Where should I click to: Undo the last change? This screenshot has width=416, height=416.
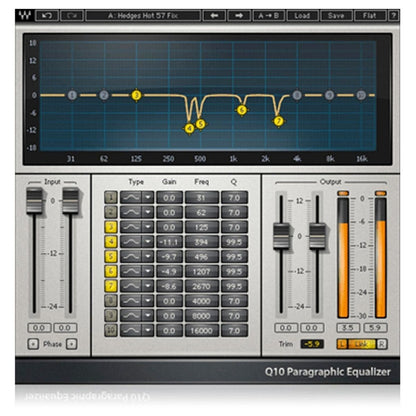[x=47, y=16]
